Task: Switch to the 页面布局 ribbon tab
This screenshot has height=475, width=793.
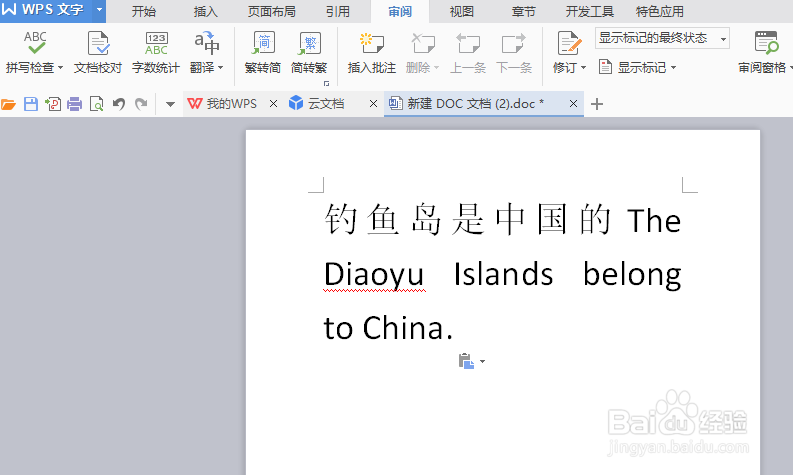Action: point(272,11)
